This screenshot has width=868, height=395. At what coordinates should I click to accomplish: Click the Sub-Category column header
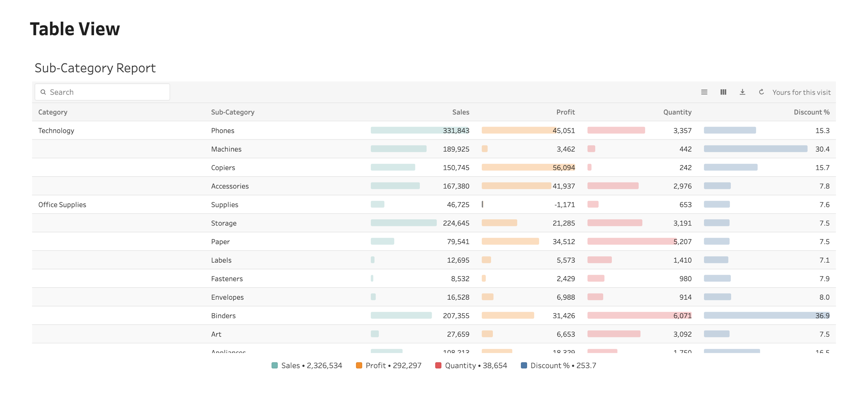[233, 112]
